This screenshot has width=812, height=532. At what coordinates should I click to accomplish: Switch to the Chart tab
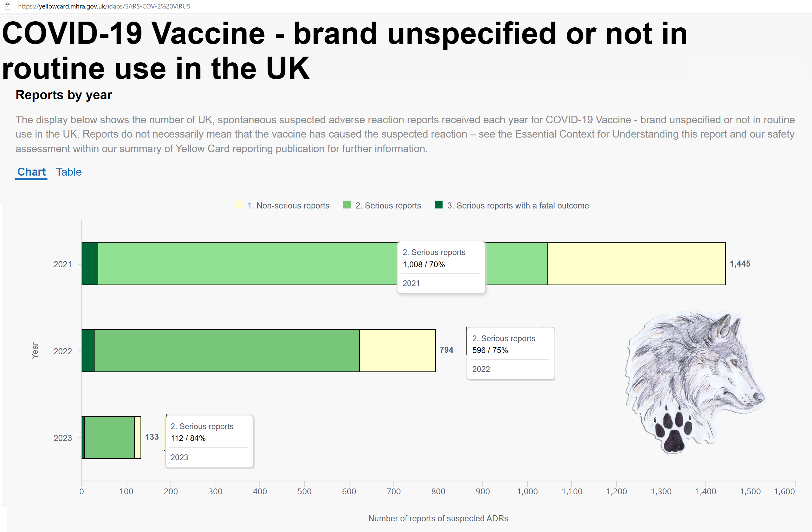pos(31,172)
